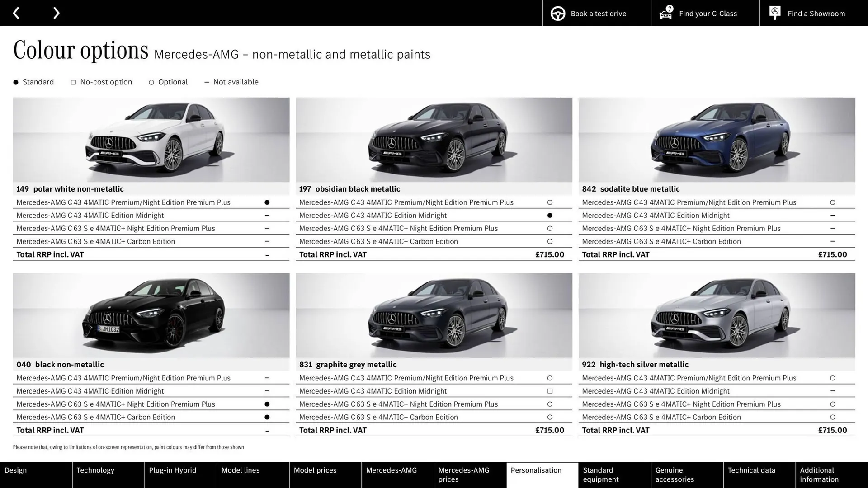Viewport: 868px width, 488px height.
Task: Advance to next page with right arrow chevron
Action: [56, 13]
